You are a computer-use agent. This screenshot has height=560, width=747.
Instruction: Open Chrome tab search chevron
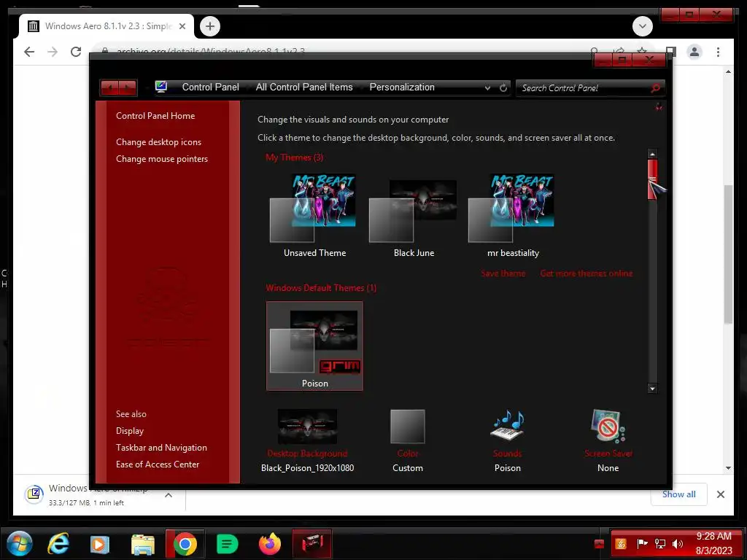pos(642,26)
